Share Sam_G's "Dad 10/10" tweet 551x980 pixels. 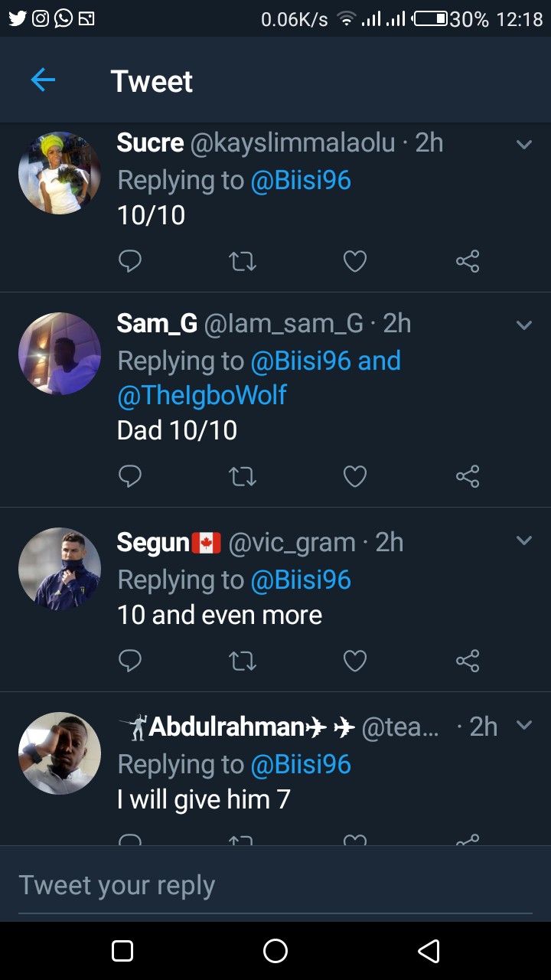(x=467, y=477)
